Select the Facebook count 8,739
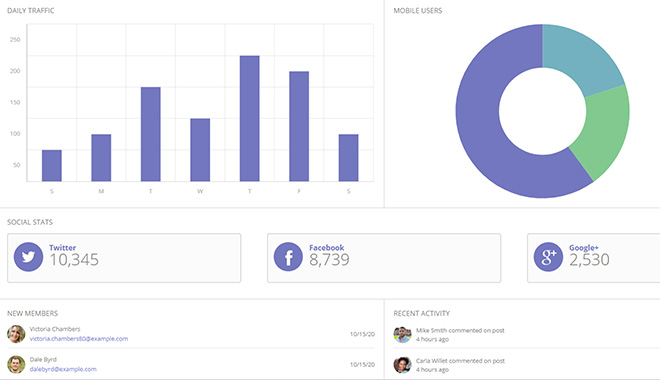This screenshot has width=660, height=380. 329,260
